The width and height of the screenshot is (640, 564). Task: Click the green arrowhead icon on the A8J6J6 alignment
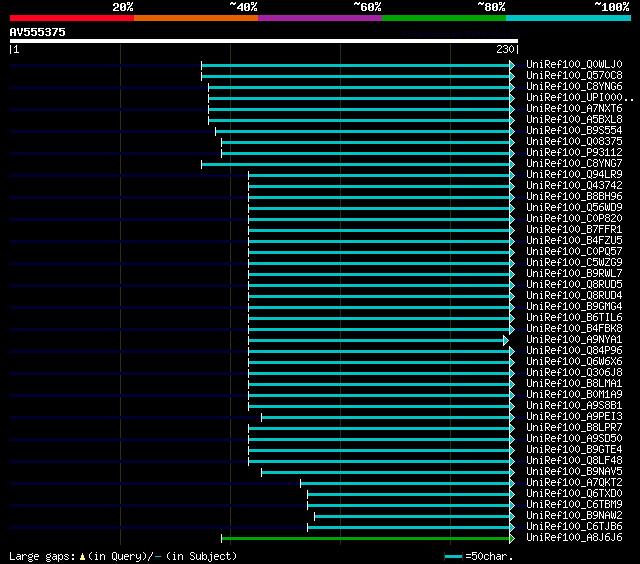click(x=512, y=539)
